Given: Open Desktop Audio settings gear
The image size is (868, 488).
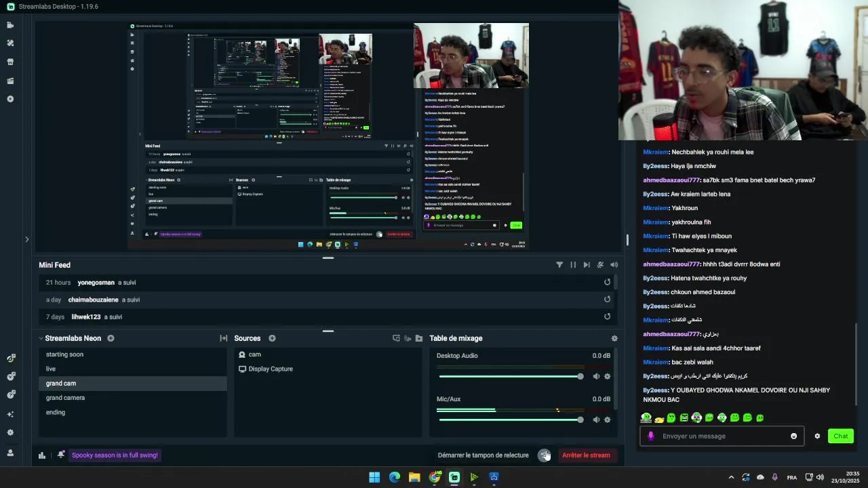Looking at the screenshot, I should [607, 376].
